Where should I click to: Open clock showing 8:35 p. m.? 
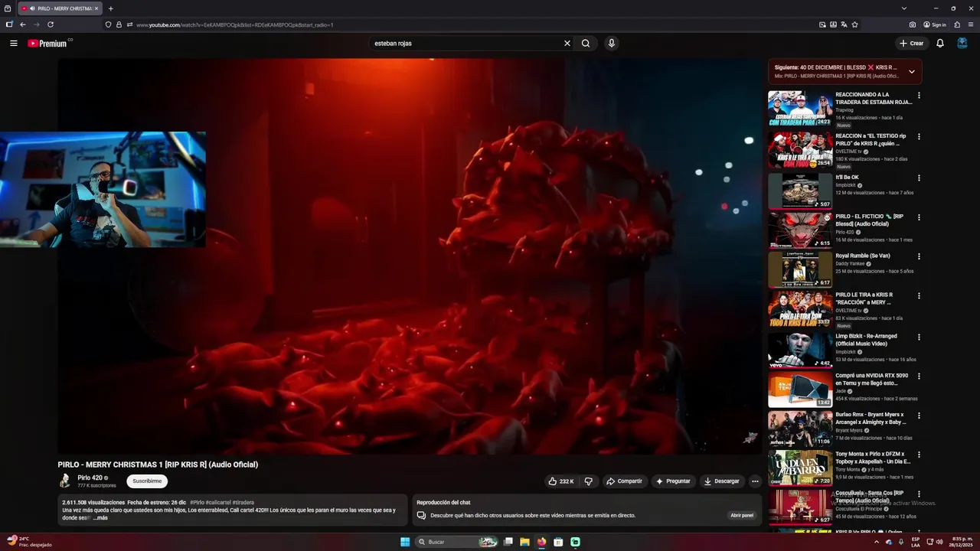[962, 542]
